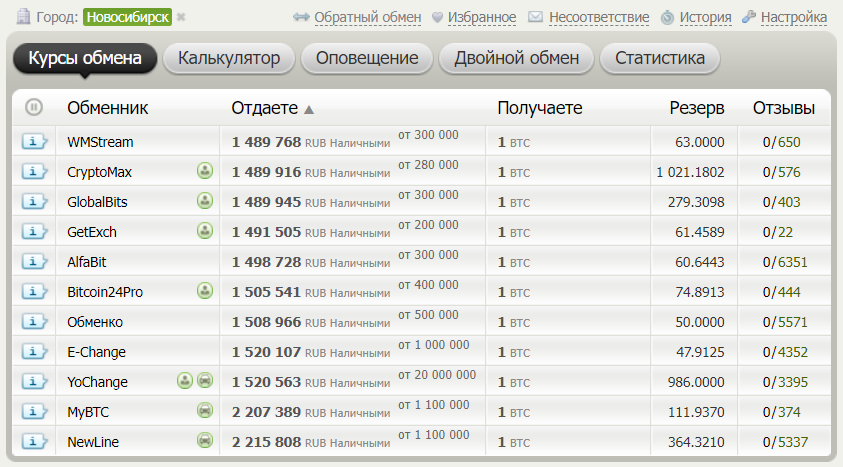Screen dimensions: 843x467
Task: Click the clock icon by История
Action: click(667, 18)
